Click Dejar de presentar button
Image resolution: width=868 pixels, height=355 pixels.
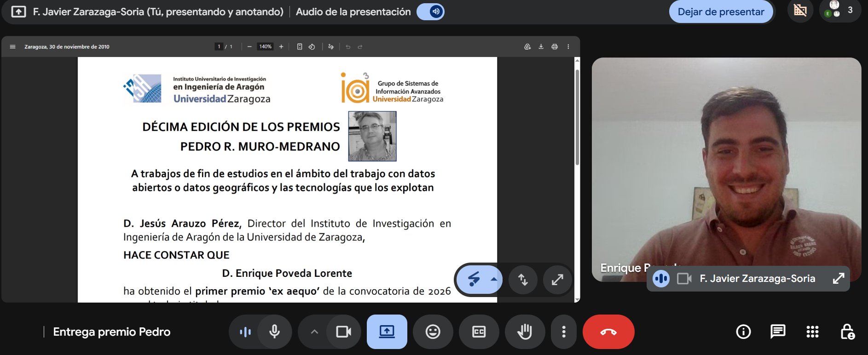721,12
